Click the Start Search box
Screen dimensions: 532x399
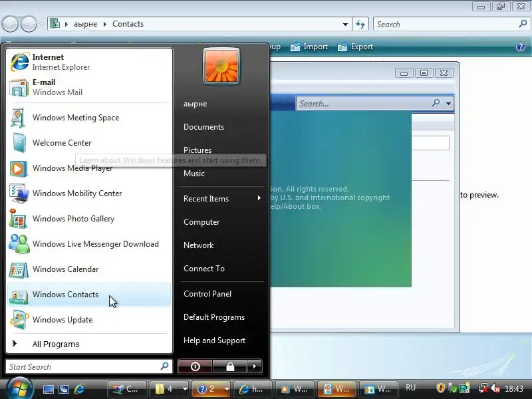(x=89, y=367)
